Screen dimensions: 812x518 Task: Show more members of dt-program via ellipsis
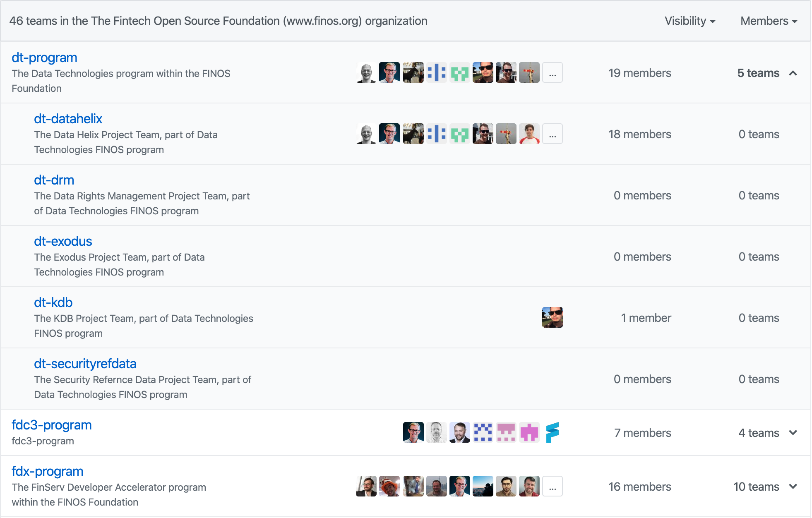pos(552,73)
